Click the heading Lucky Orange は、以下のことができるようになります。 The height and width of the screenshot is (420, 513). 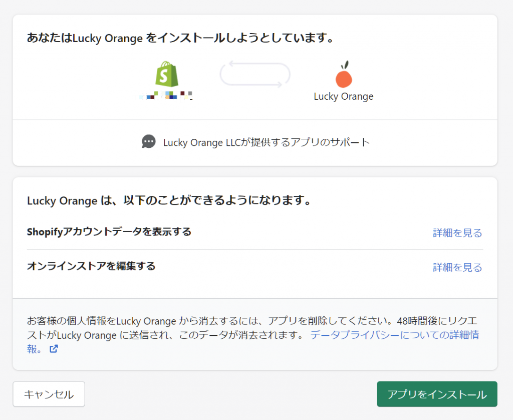tap(169, 200)
